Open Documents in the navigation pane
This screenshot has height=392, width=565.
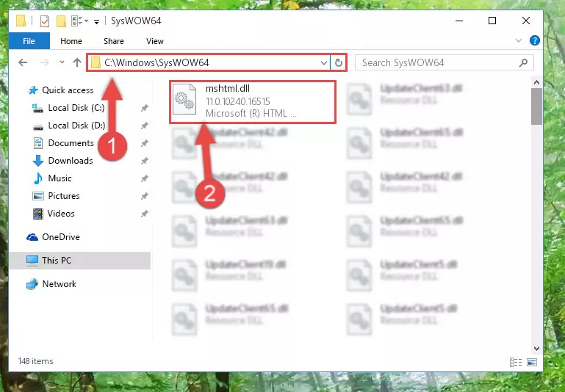[71, 143]
